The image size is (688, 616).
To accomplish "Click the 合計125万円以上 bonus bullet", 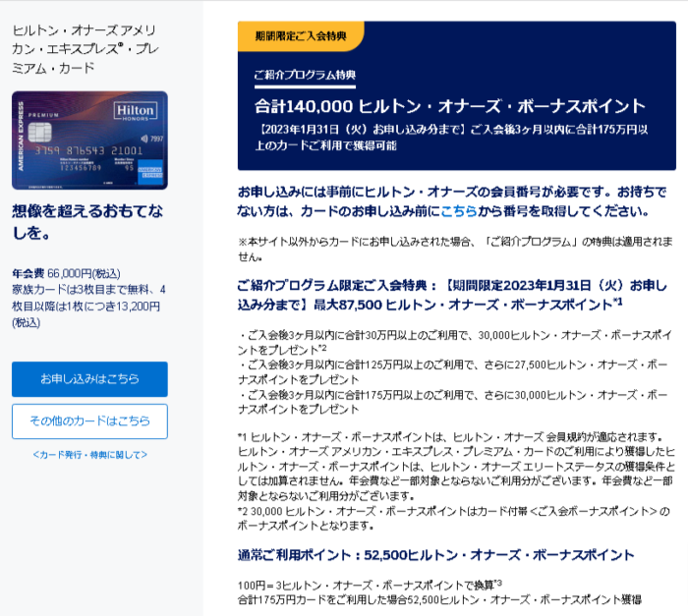I will [x=452, y=372].
